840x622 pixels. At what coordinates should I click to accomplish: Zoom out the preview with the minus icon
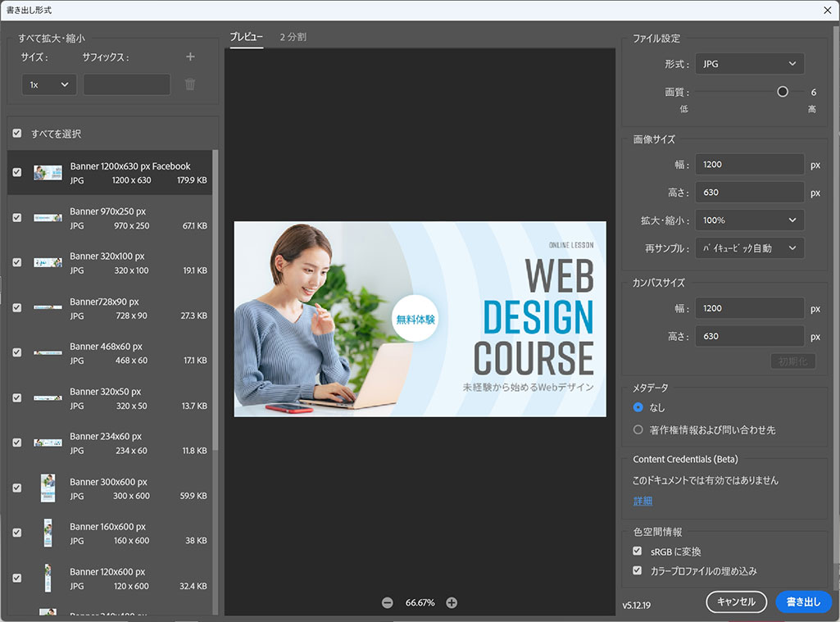tap(388, 602)
